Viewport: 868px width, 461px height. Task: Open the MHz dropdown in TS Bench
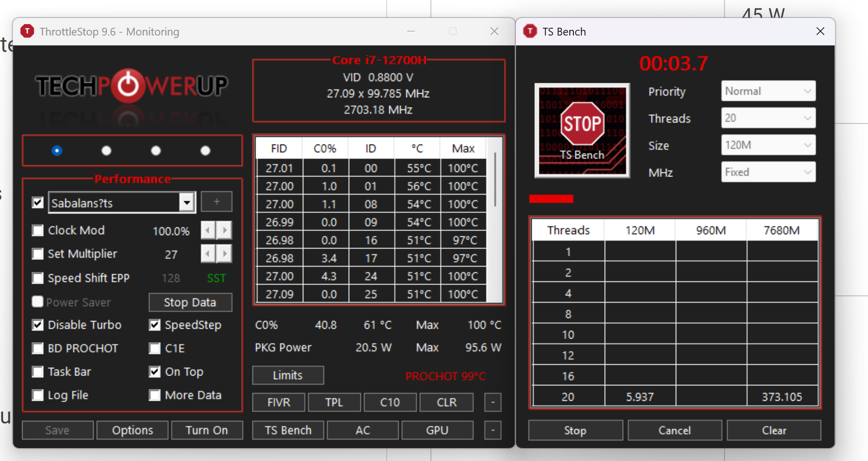coord(768,172)
